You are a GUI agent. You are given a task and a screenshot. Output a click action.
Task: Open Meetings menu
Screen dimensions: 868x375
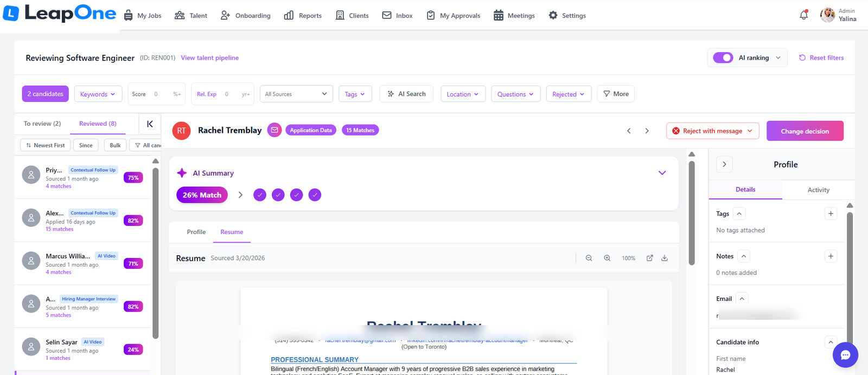(514, 15)
